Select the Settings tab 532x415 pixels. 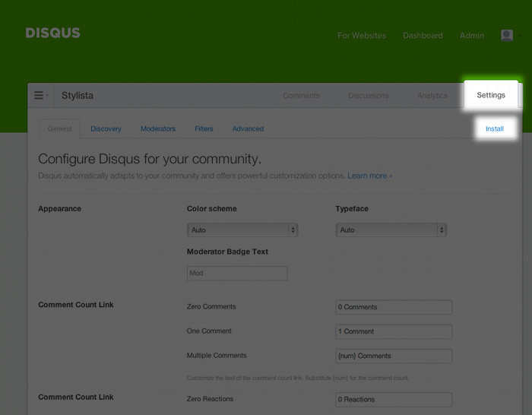coord(491,95)
